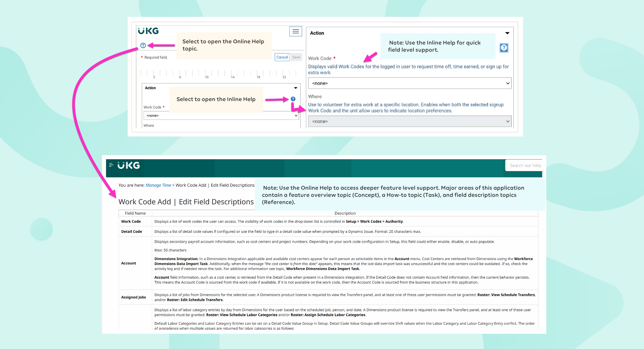
Task: Open the help site navigation menu icon
Action: click(x=111, y=165)
